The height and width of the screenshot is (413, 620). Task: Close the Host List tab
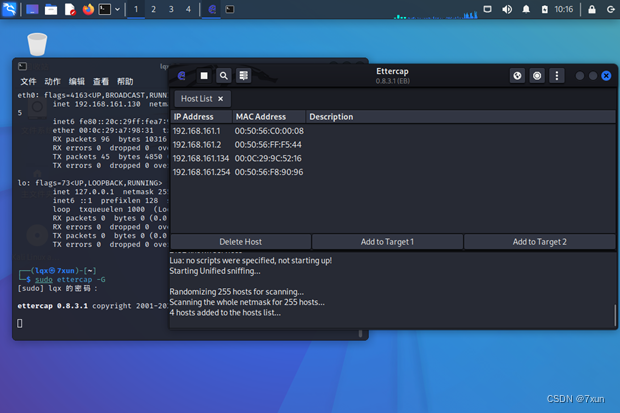point(221,99)
